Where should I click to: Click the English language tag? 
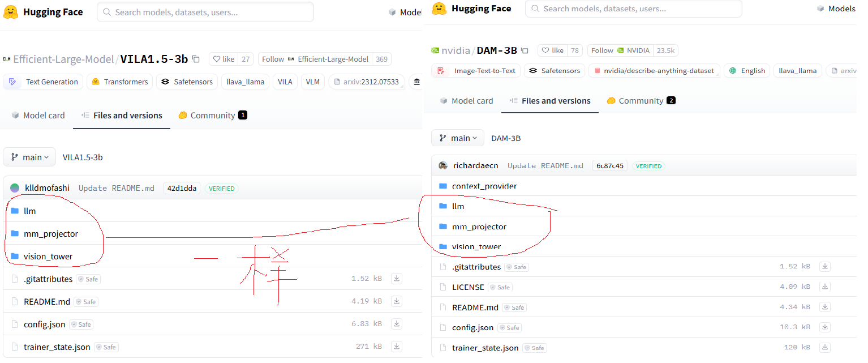click(x=747, y=71)
